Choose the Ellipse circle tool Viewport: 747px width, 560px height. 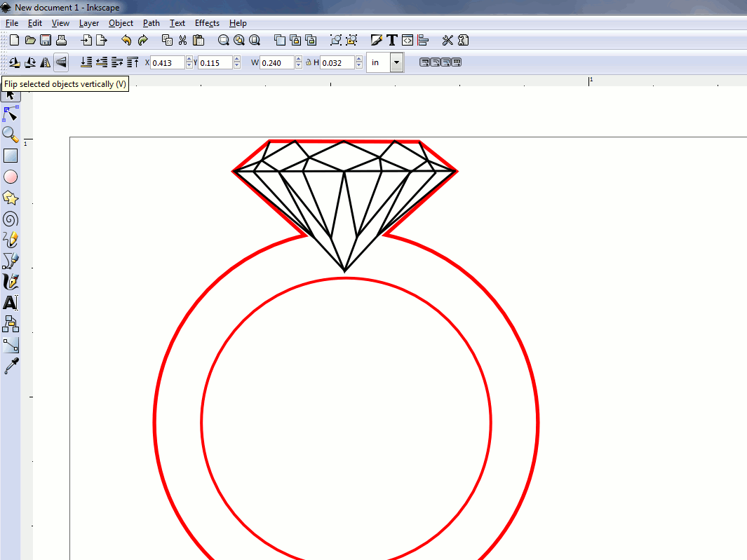click(11, 177)
